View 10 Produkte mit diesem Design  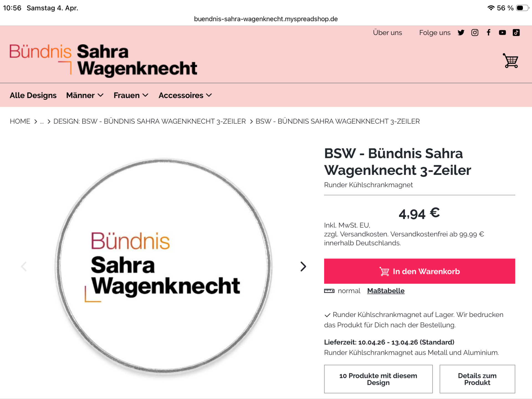point(378,379)
